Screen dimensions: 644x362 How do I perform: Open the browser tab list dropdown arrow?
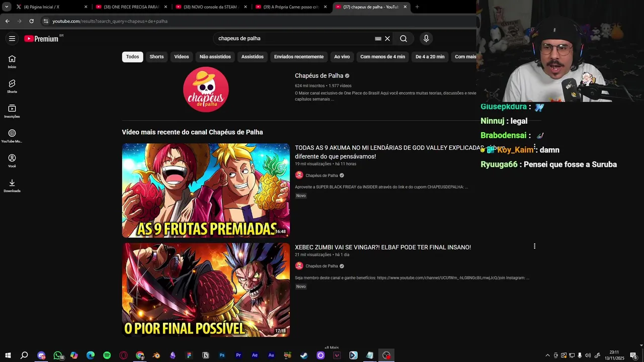tap(7, 7)
